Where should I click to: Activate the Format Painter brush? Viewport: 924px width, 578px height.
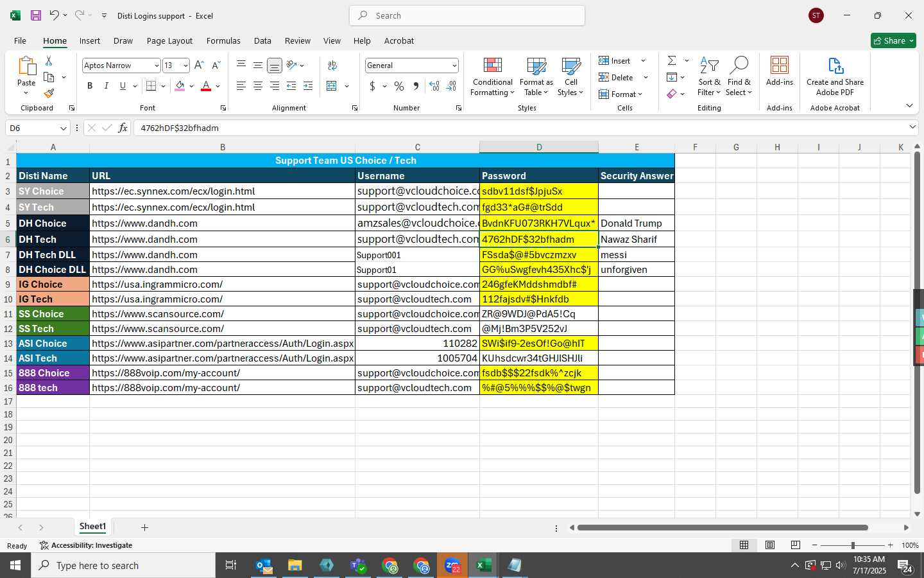pos(49,93)
